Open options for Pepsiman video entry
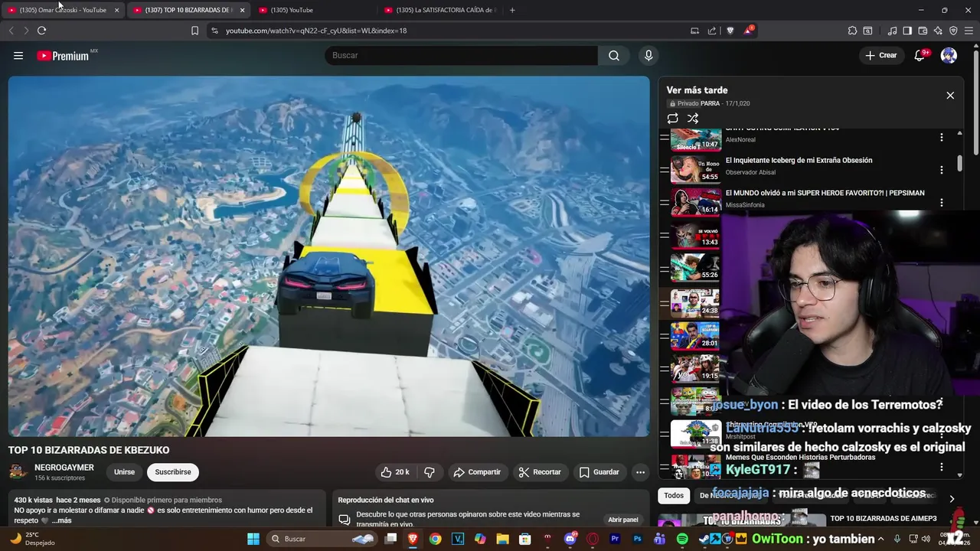 pyautogui.click(x=942, y=203)
